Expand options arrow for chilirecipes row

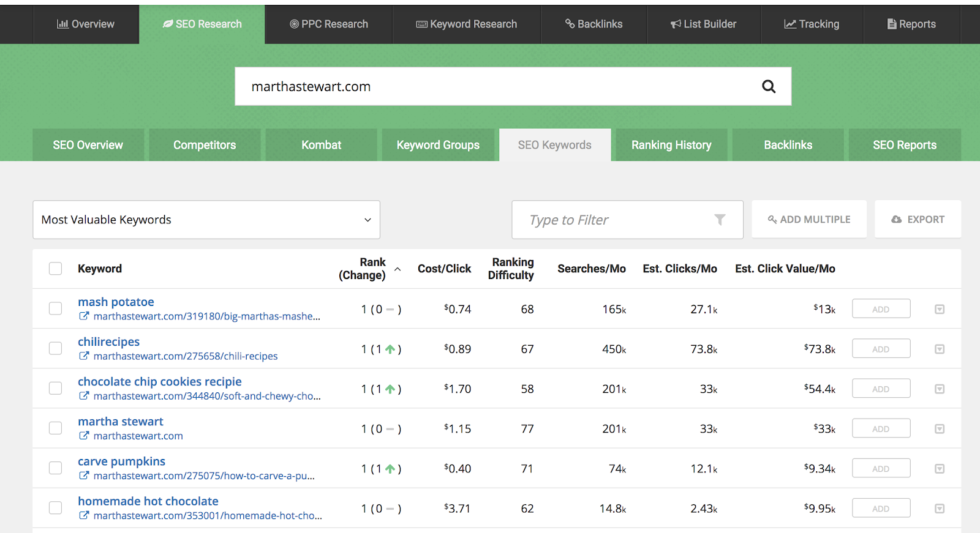(939, 349)
